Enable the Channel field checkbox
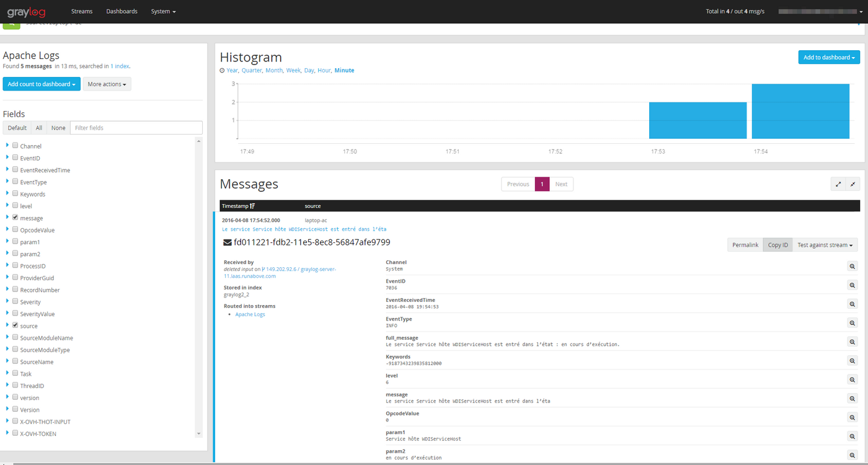The width and height of the screenshot is (868, 465). (15, 146)
